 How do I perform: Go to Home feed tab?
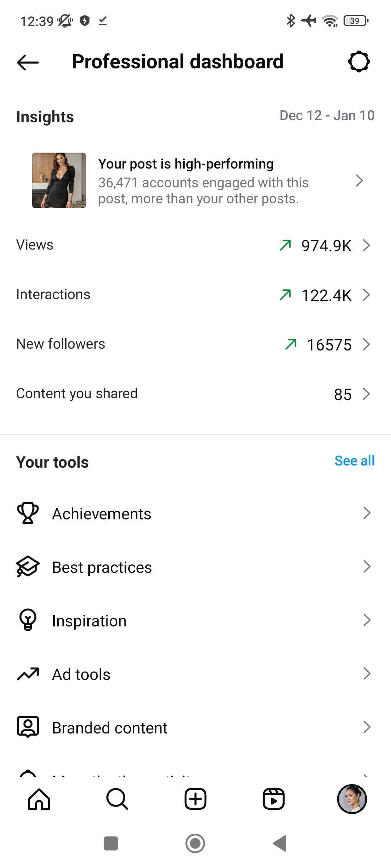(39, 799)
